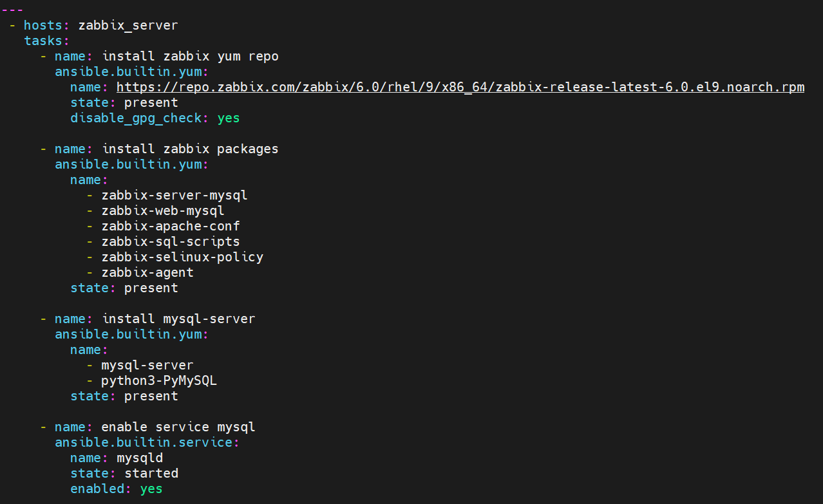Click the 'install zabbix packages' task name
823x504 pixels.
tap(191, 149)
